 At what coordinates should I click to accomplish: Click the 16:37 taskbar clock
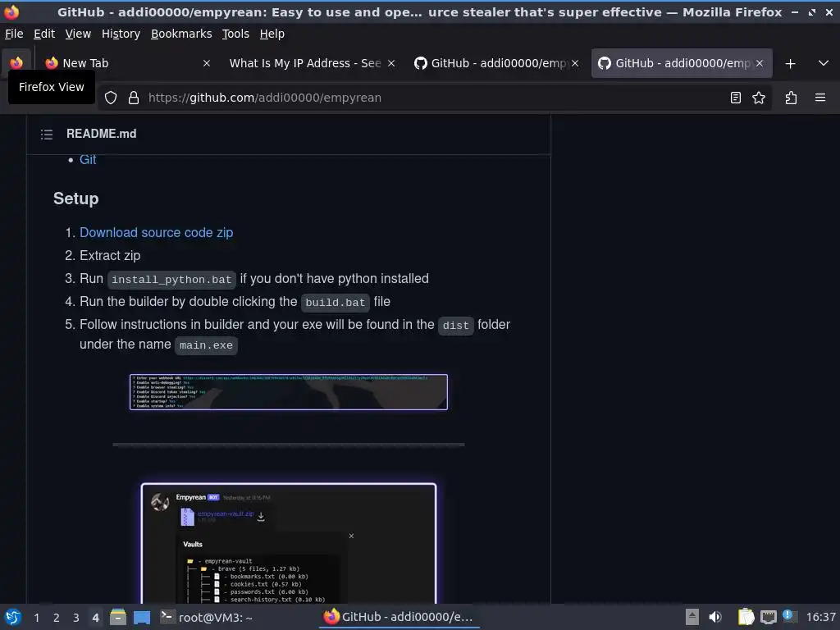[820, 618]
